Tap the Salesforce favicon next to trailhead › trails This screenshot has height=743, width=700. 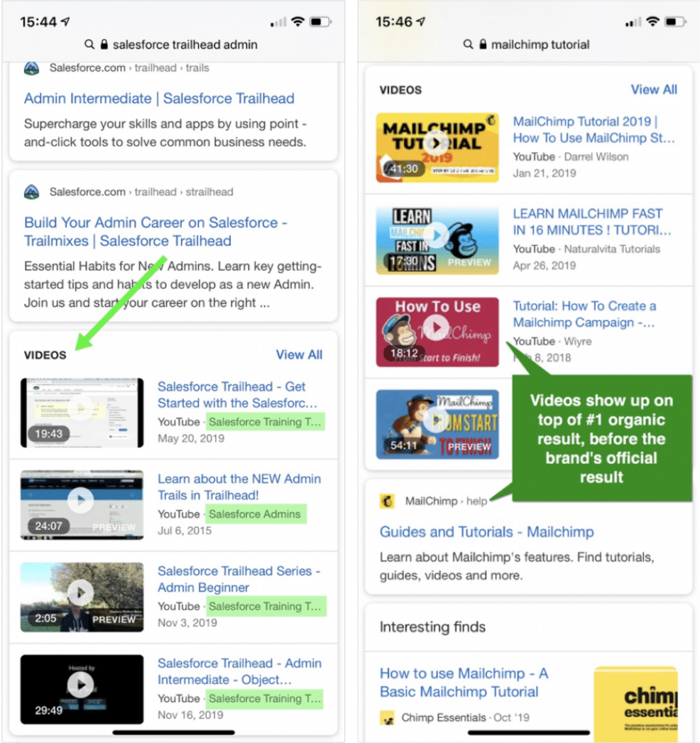32,68
